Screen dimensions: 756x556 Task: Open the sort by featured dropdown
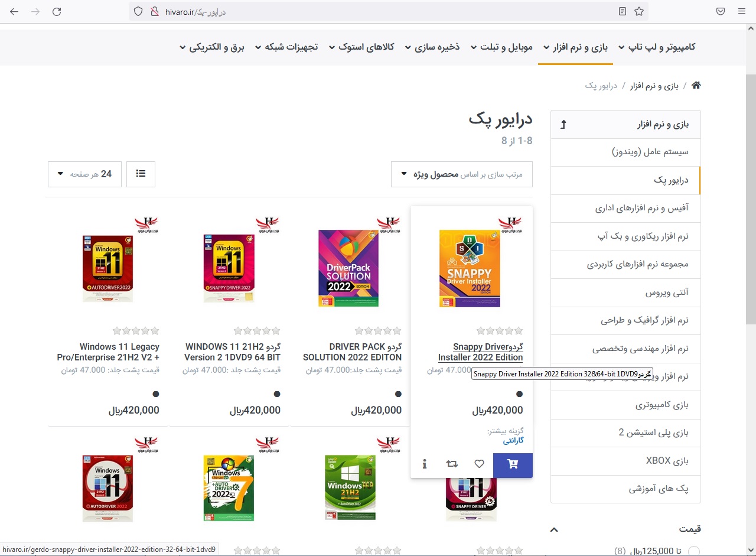461,174
